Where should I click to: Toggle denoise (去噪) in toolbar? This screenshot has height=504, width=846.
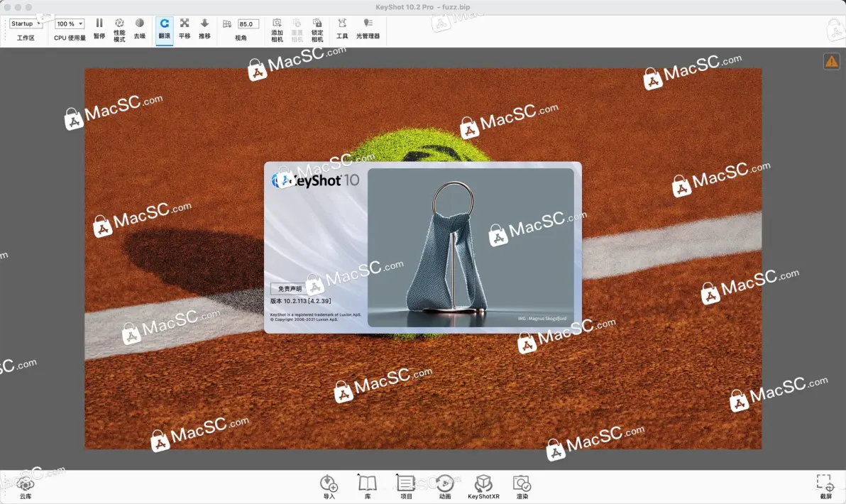pos(140,28)
